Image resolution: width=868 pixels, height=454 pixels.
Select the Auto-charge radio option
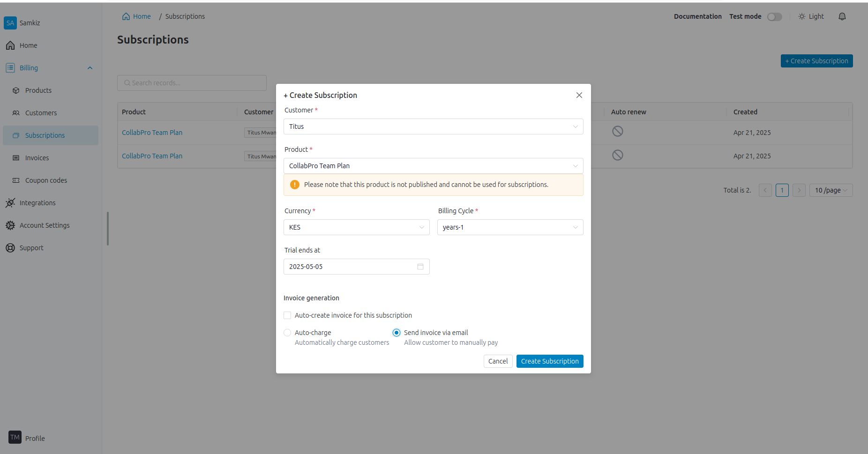[x=287, y=333]
